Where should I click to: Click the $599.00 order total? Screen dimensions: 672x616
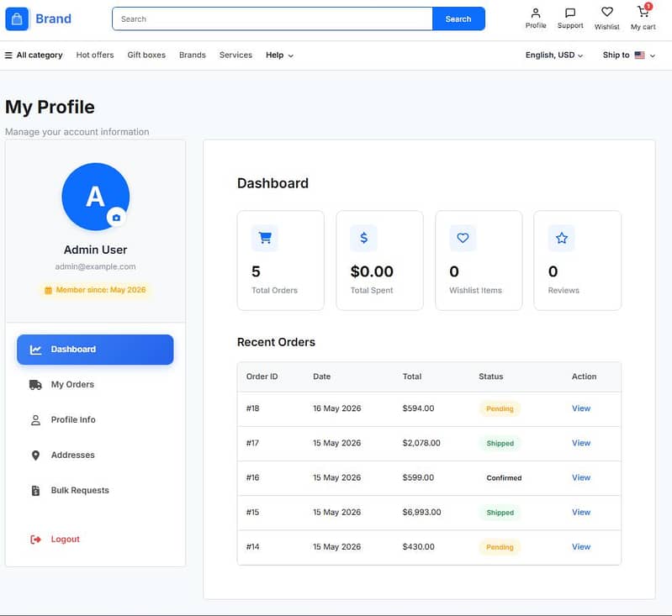pos(418,477)
